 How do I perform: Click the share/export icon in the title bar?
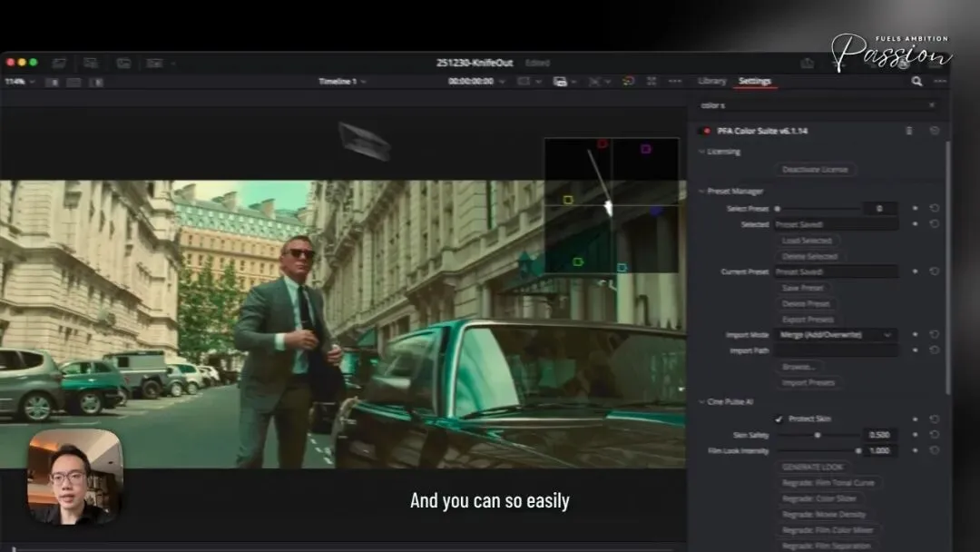click(x=807, y=63)
